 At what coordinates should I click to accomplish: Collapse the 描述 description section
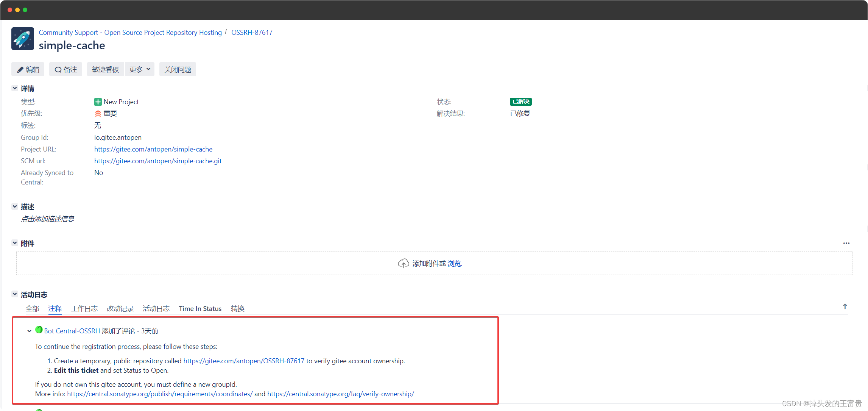tap(15, 206)
